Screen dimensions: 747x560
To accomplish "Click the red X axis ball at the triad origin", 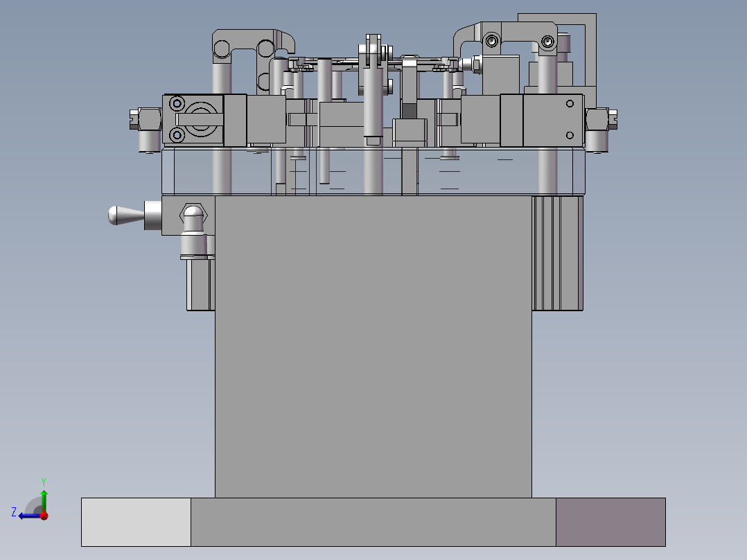I will coord(44,516).
